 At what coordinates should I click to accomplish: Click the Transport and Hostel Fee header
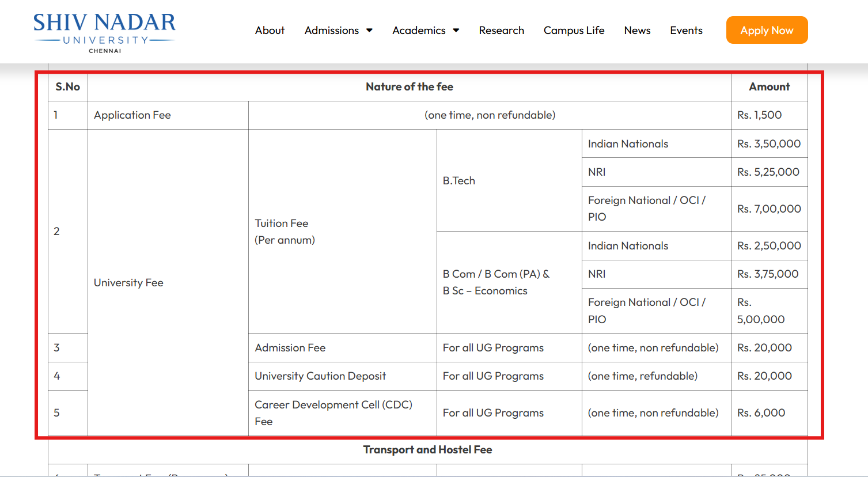427,449
